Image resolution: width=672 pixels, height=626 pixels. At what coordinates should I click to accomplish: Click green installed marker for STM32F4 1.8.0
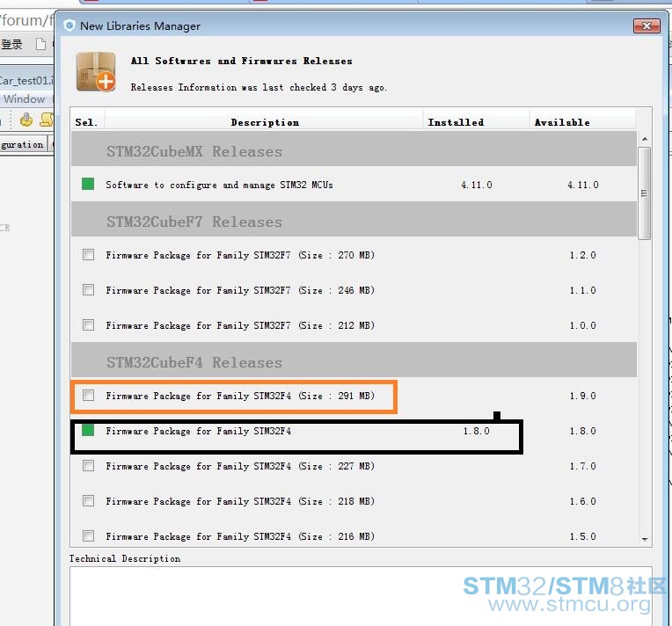coord(88,430)
